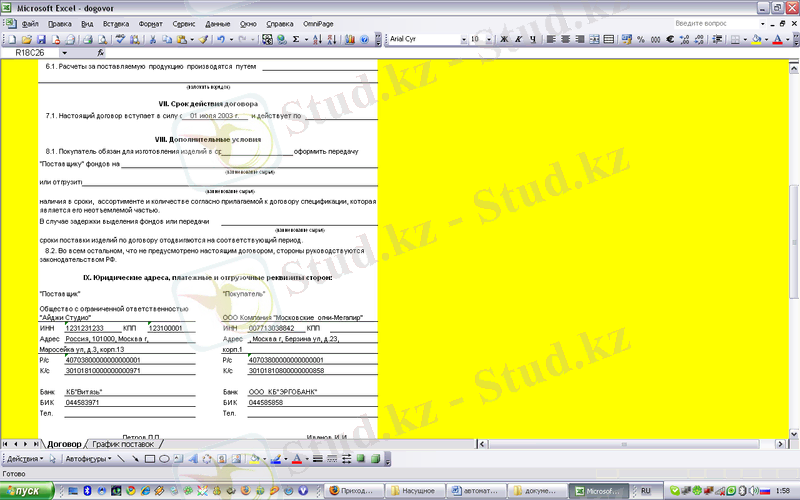Toggle Italic formatting (К)

tap(518, 39)
